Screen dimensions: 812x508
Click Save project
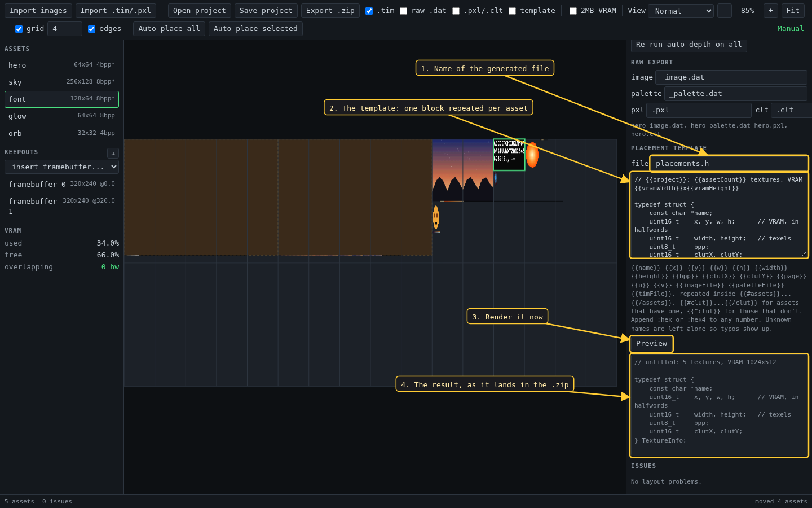click(x=266, y=11)
